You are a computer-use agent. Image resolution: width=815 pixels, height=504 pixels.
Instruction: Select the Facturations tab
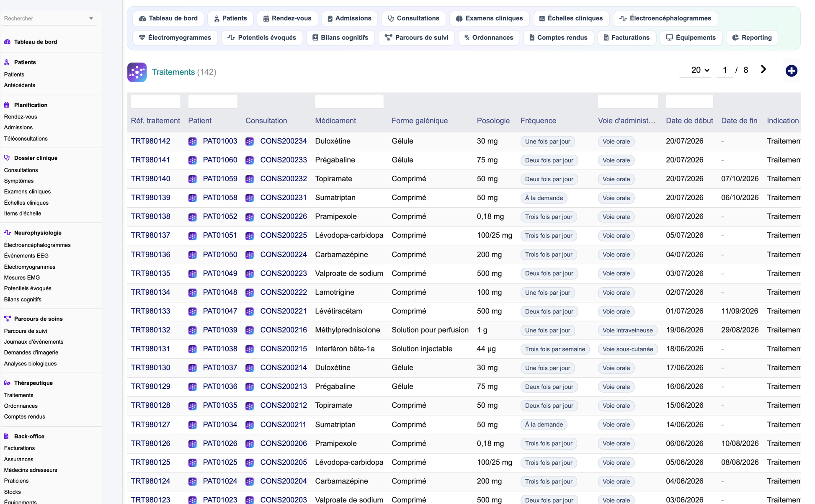point(627,38)
